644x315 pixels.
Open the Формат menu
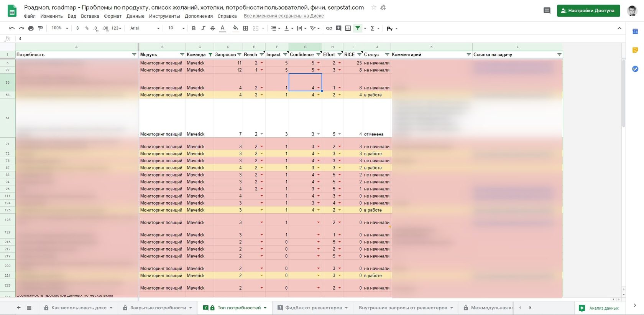pos(113,16)
